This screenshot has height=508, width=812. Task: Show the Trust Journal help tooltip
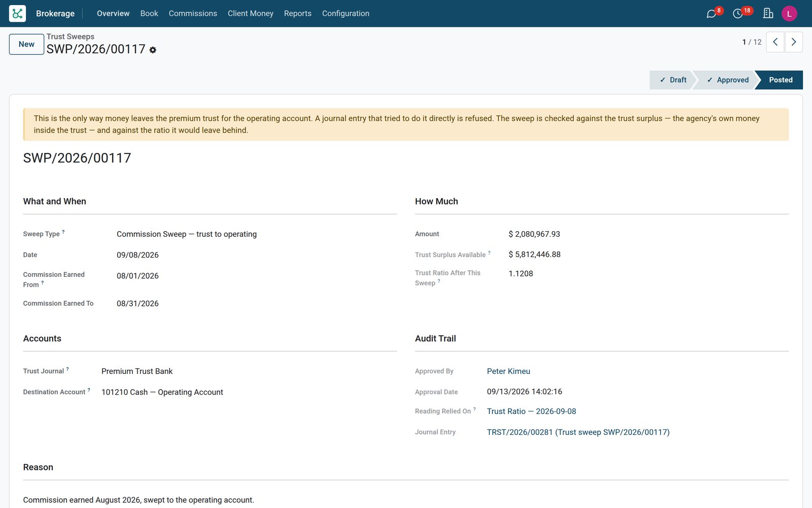(67, 369)
